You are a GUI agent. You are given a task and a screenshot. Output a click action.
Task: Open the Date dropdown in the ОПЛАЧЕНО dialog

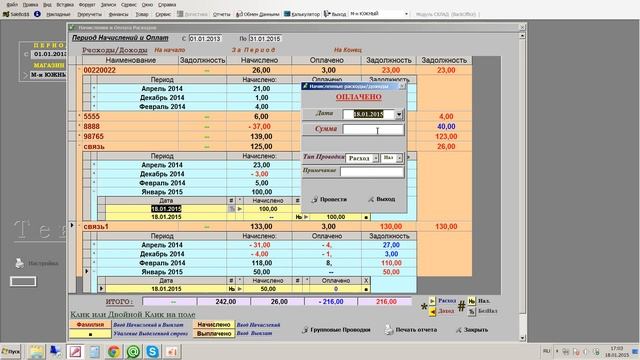[399, 115]
